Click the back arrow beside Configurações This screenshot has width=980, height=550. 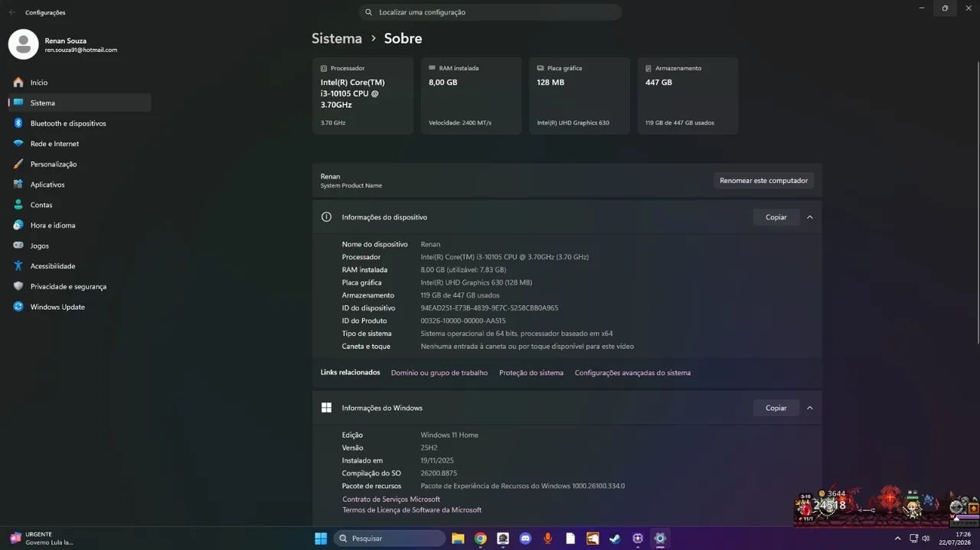click(11, 12)
